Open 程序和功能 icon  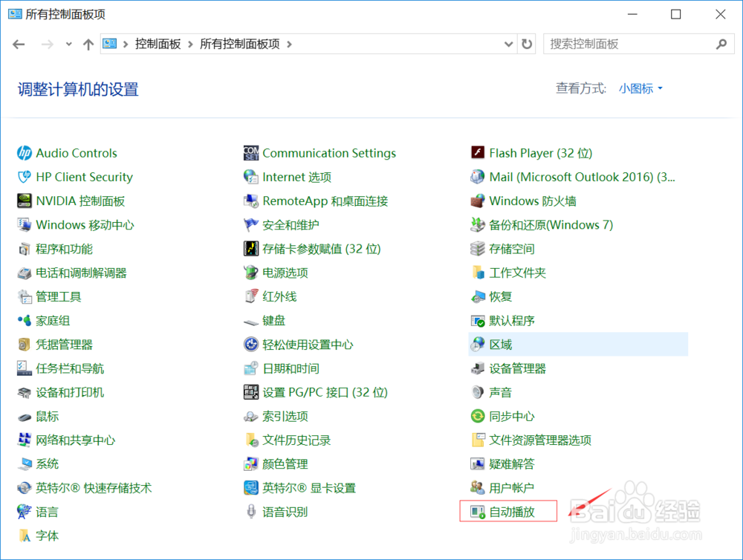point(25,249)
